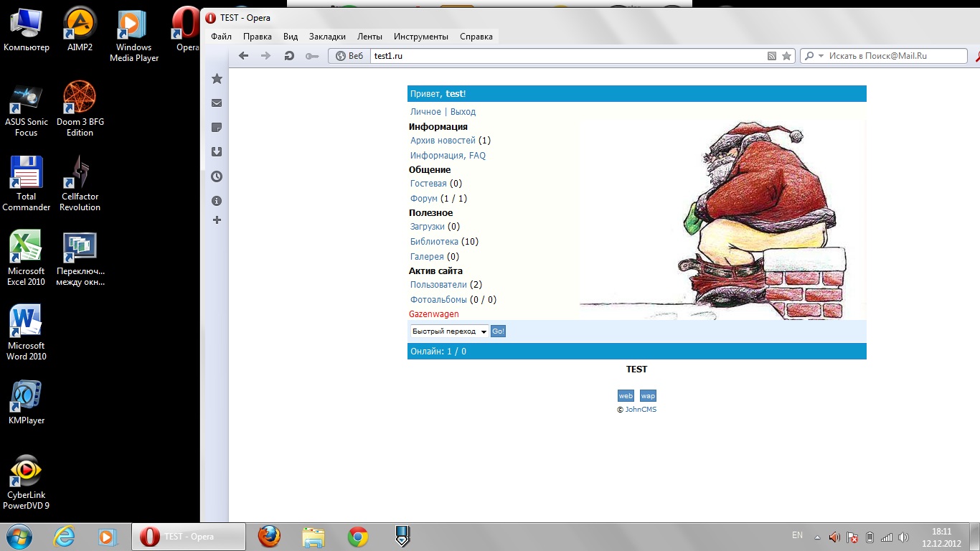Open the Downloads panel in sidebar
This screenshot has height=551, width=980.
[217, 152]
